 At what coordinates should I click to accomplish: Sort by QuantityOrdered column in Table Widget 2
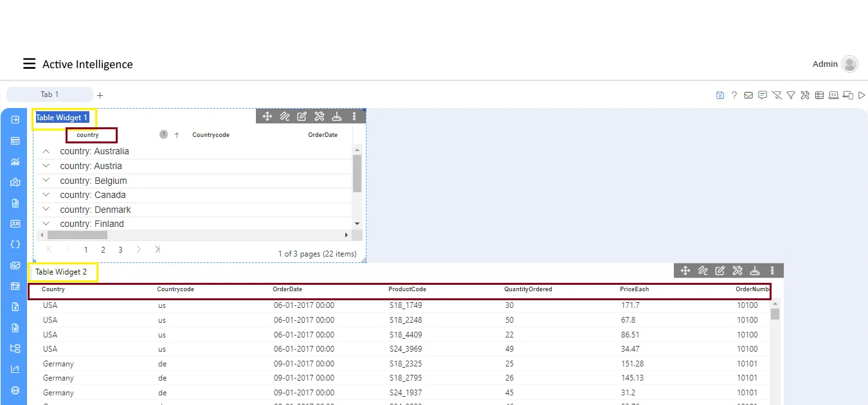[x=528, y=289]
